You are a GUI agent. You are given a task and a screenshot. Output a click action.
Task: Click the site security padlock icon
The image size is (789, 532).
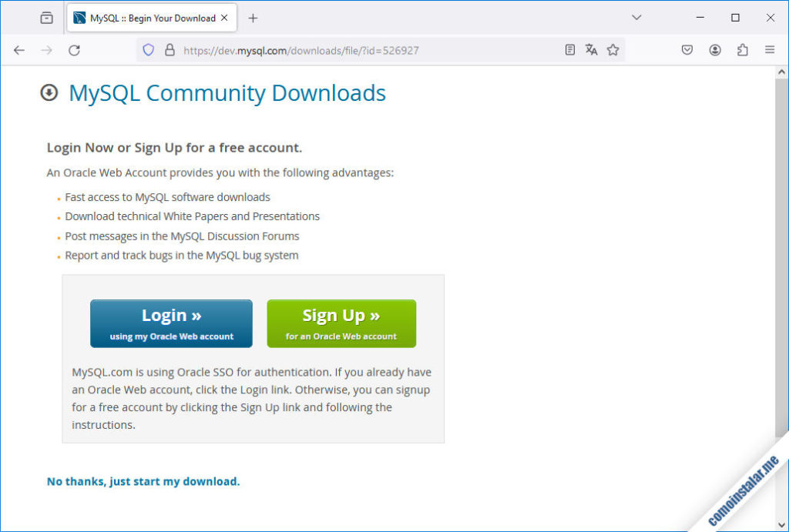[x=170, y=50]
